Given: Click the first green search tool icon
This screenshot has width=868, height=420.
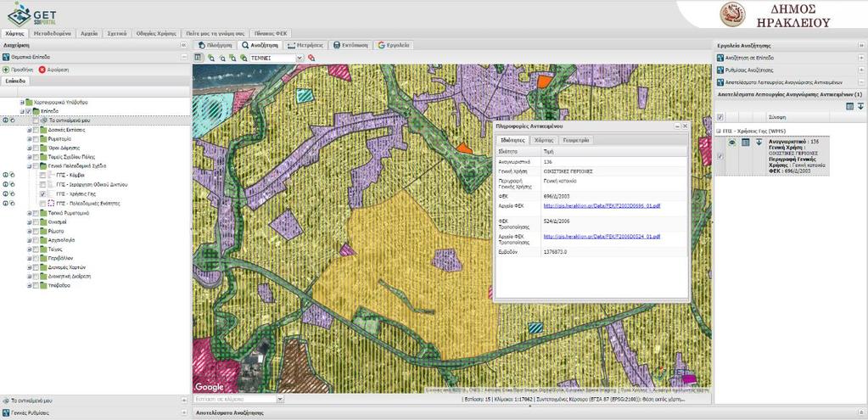Looking at the screenshot, I should [x=211, y=58].
